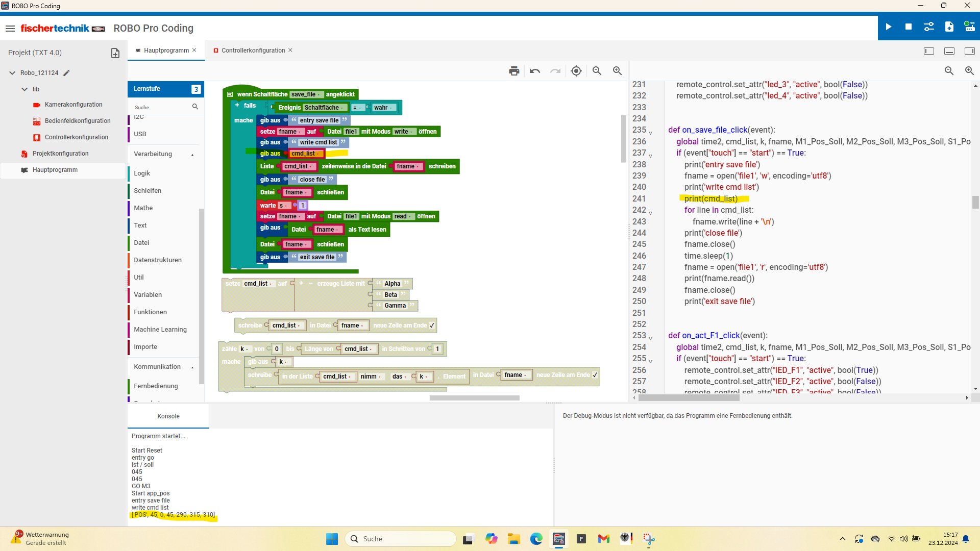Click the play button to start the program
The image size is (980, 551).
pos(888,27)
